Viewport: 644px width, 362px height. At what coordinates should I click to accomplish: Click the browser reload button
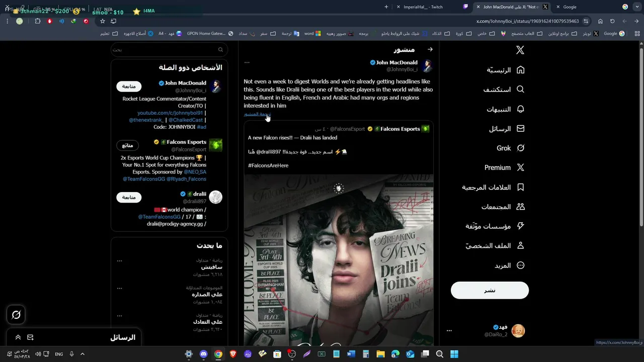(612, 21)
